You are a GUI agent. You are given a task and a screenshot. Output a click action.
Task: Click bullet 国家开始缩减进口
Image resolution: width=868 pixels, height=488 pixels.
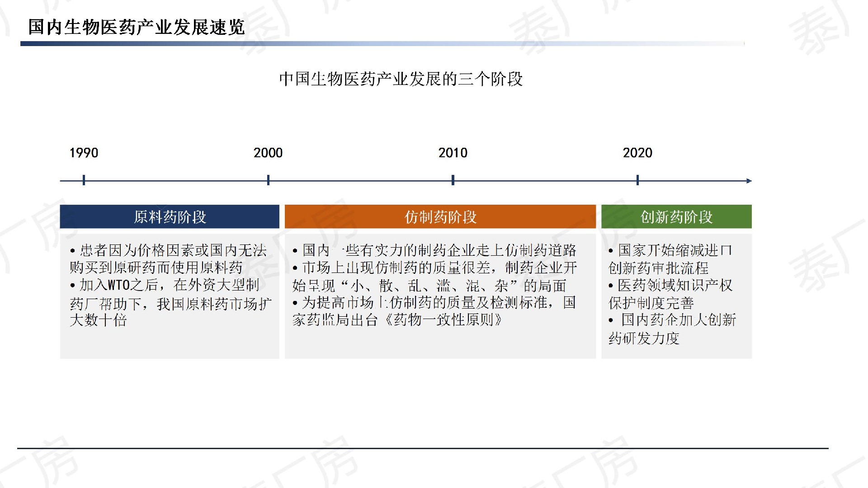(670, 250)
